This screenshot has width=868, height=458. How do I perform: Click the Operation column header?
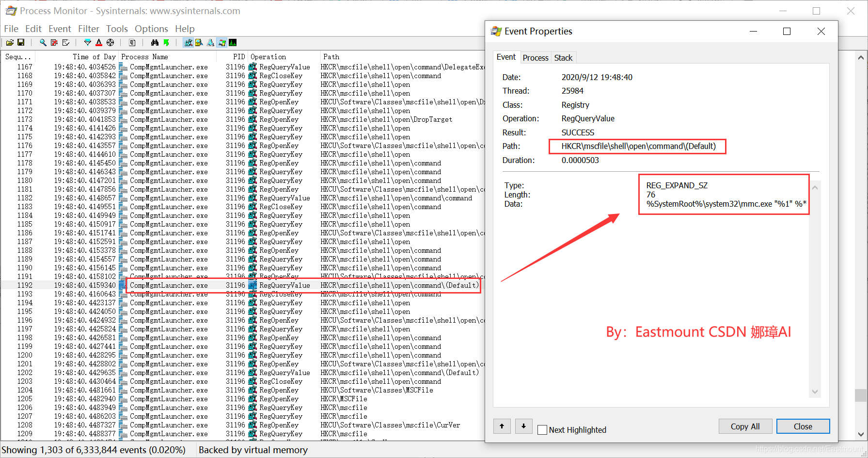284,57
